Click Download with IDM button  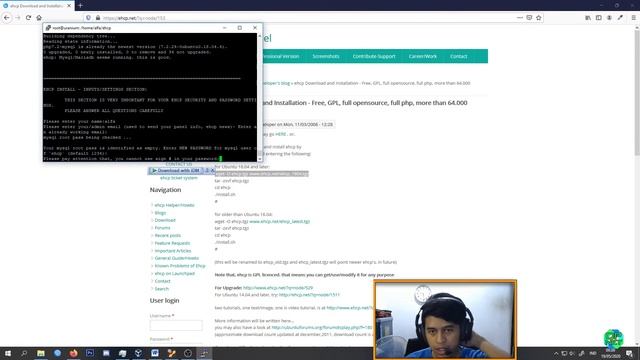176,171
